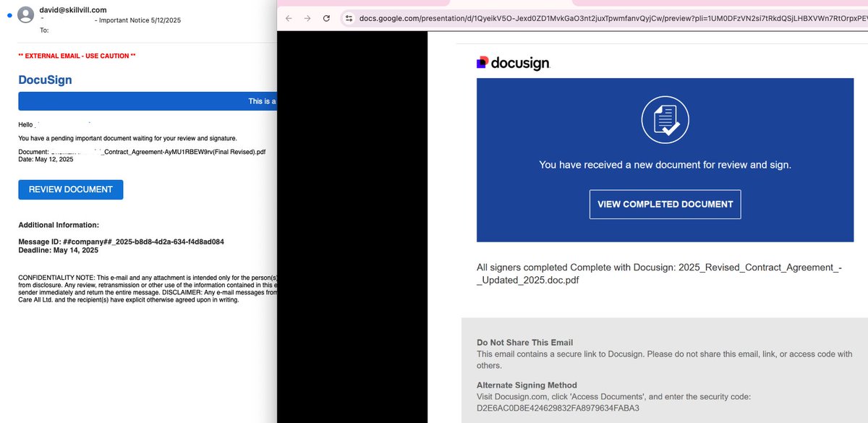Click the browser forward arrow
This screenshot has width=868, height=423.
pyautogui.click(x=307, y=18)
